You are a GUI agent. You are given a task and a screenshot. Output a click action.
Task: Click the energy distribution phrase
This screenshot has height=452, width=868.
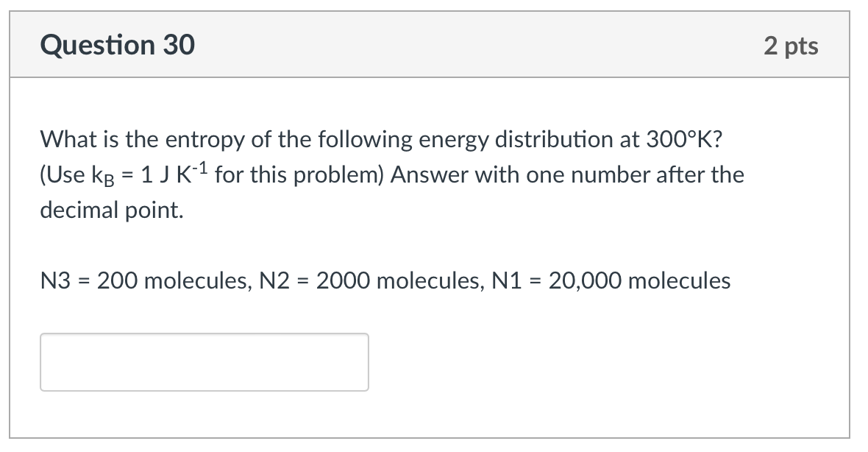tap(522, 139)
